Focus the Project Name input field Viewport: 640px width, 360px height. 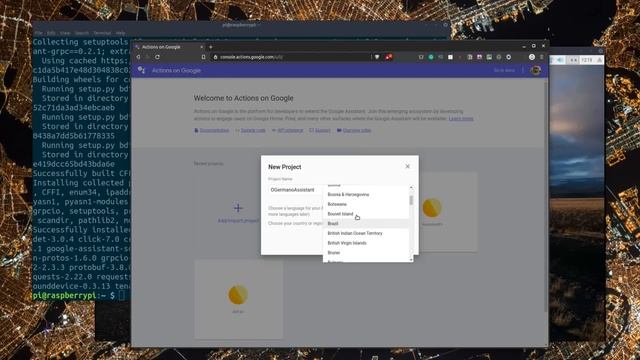295,190
